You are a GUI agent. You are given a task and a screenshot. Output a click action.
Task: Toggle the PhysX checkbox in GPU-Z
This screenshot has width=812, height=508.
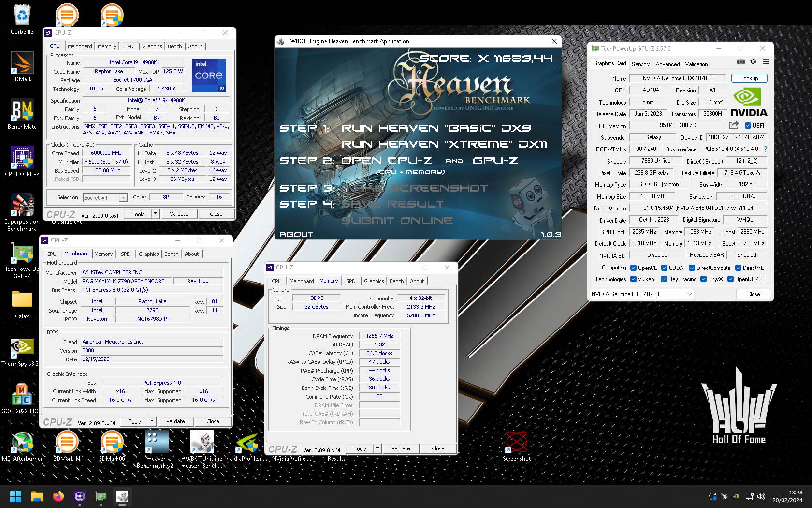[x=703, y=279]
